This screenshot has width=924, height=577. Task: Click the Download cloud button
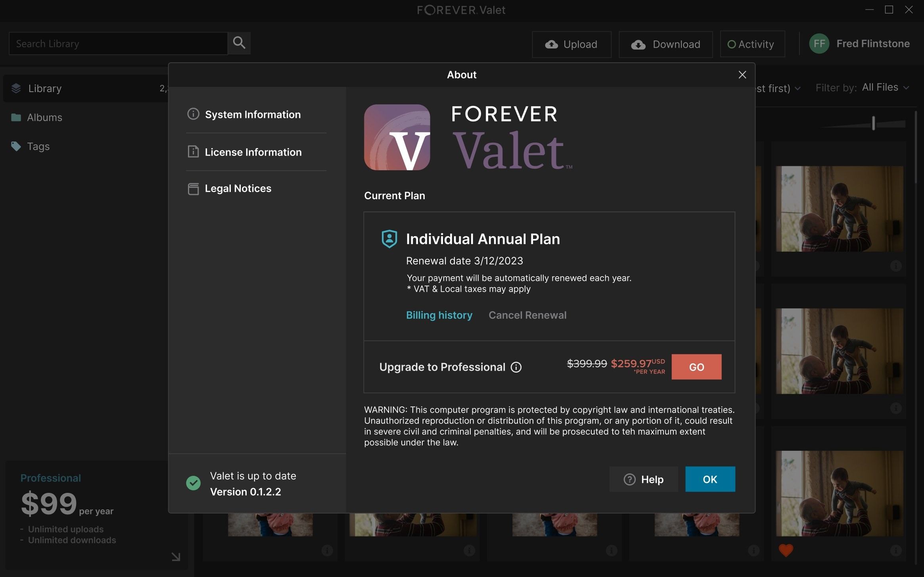click(x=665, y=44)
